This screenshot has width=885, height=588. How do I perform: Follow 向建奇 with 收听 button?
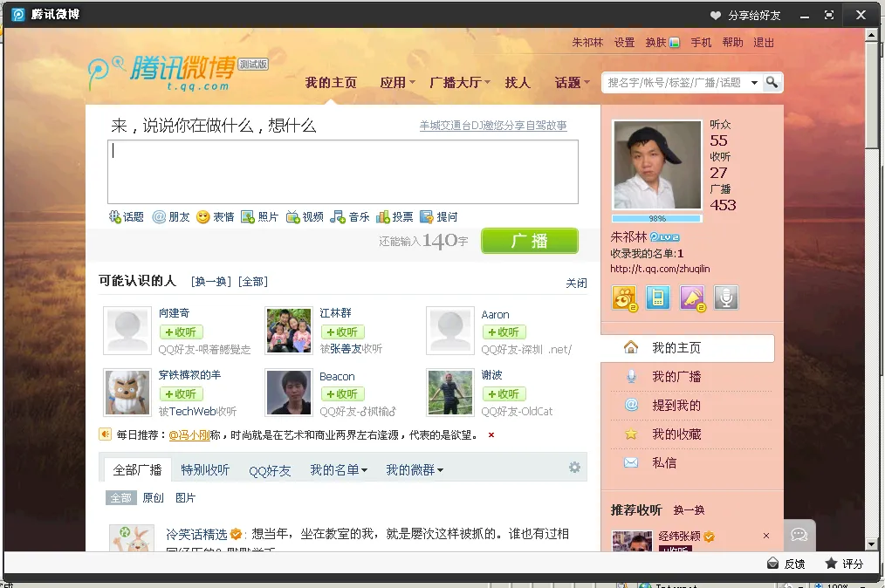(181, 332)
